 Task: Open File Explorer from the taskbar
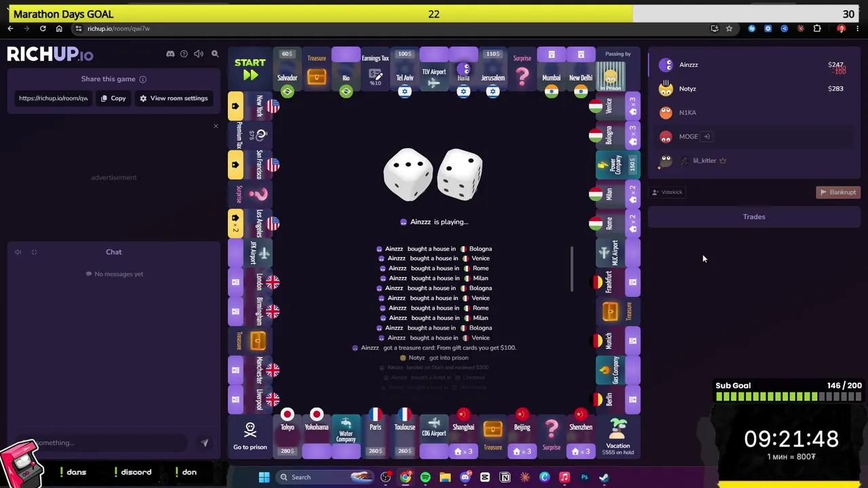coord(445,477)
